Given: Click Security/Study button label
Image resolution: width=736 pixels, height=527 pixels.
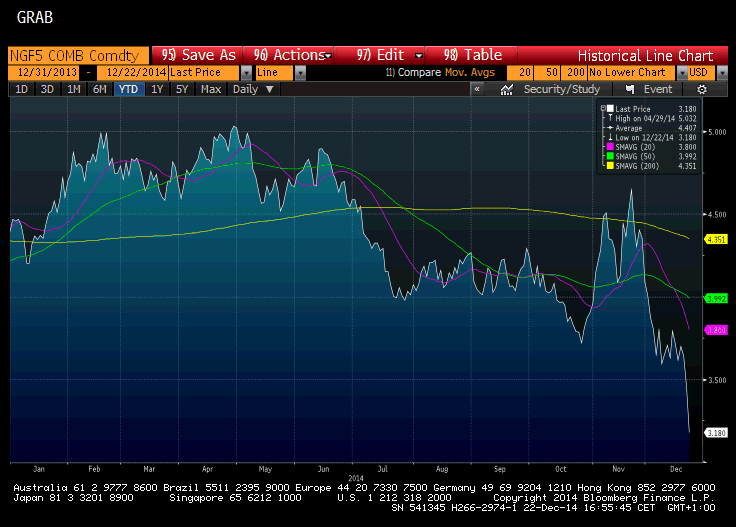Looking at the screenshot, I should point(561,89).
